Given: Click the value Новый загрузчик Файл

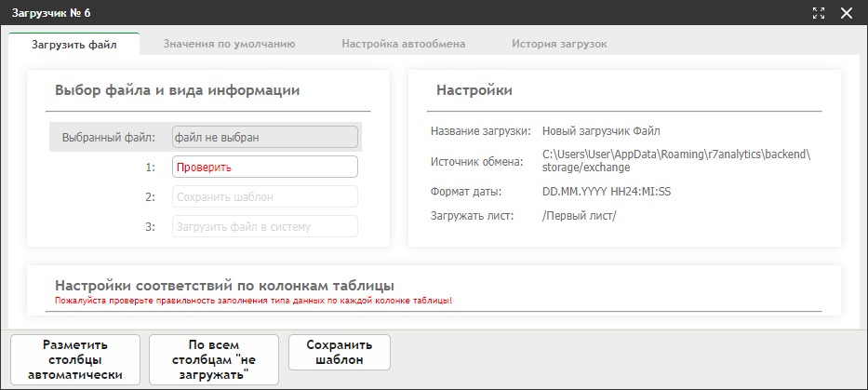Looking at the screenshot, I should click(x=601, y=131).
